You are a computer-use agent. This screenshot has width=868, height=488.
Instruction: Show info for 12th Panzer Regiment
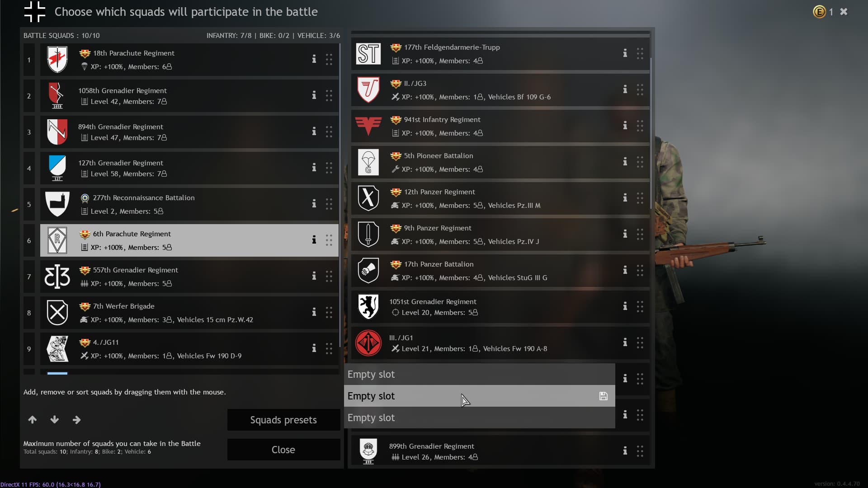tap(625, 198)
